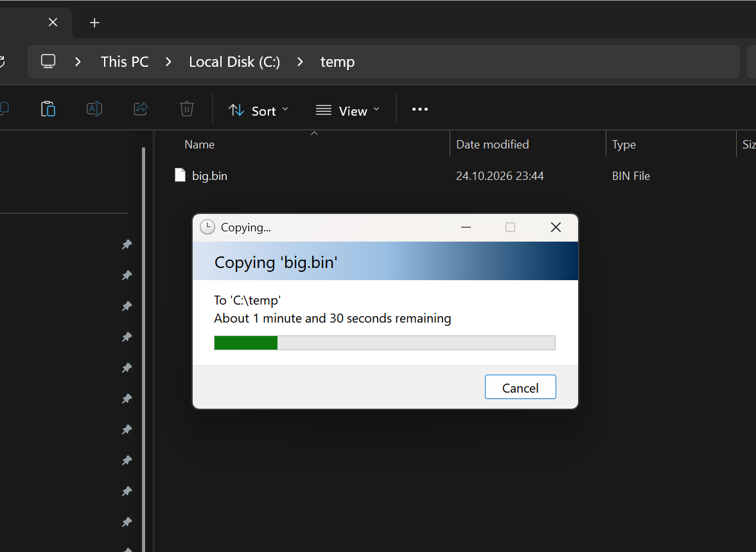The image size is (756, 552).
Task: Sort by Date modified column header
Action: [x=492, y=145]
